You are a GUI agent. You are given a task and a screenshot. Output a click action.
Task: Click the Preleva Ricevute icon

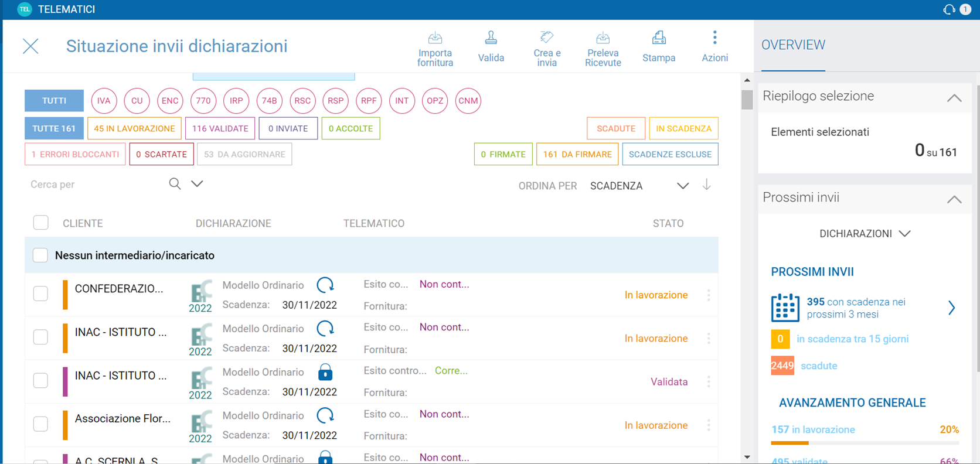603,39
